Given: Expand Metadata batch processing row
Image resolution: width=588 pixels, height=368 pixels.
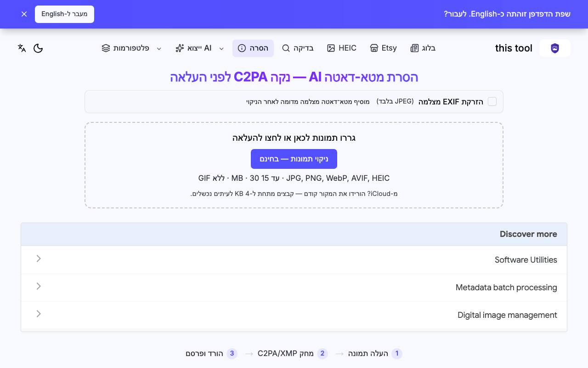Looking at the screenshot, I should tap(294, 287).
